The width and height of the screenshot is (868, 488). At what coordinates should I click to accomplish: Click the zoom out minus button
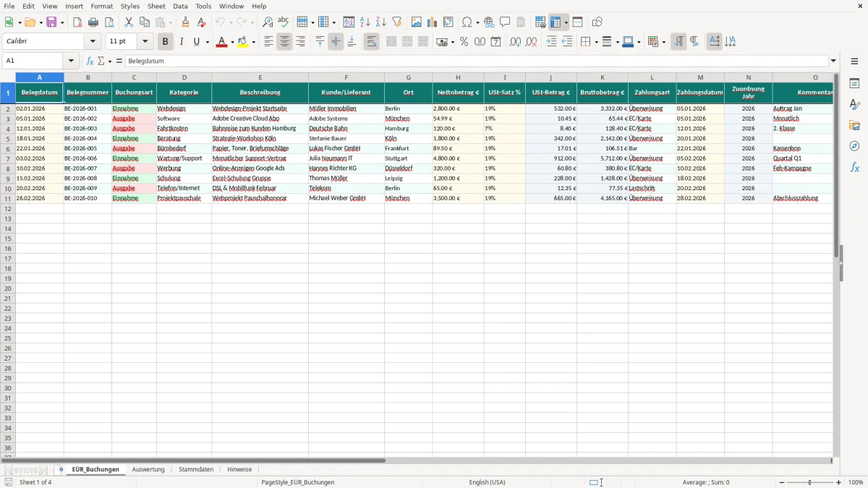point(781,482)
